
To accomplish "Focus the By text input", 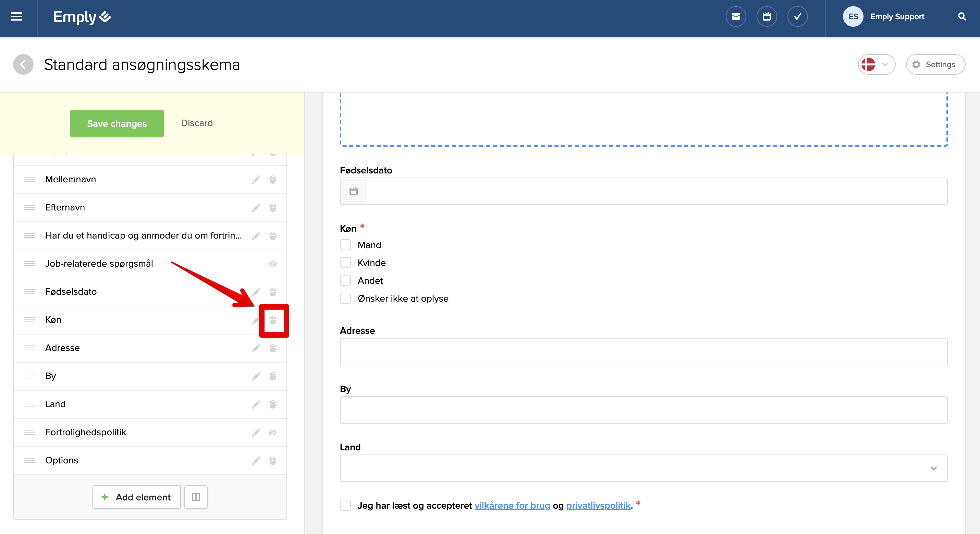I will point(644,410).
